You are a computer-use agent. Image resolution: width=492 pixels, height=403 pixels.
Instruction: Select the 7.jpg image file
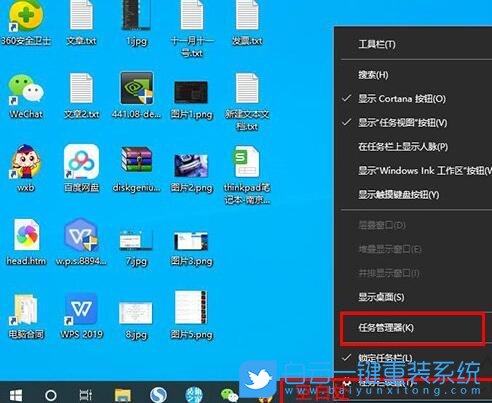tap(136, 247)
